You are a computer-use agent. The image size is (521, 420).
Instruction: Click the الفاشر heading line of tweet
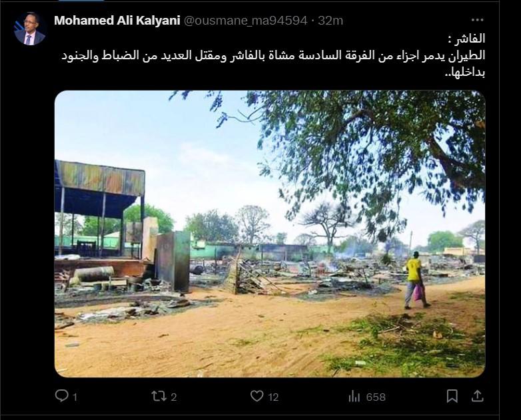[x=466, y=39]
